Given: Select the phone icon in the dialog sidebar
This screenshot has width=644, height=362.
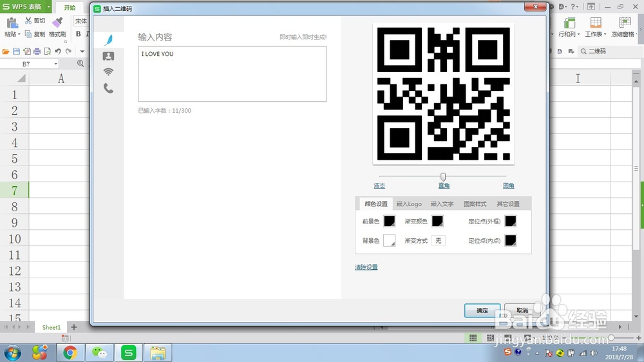Looking at the screenshot, I should [x=108, y=88].
